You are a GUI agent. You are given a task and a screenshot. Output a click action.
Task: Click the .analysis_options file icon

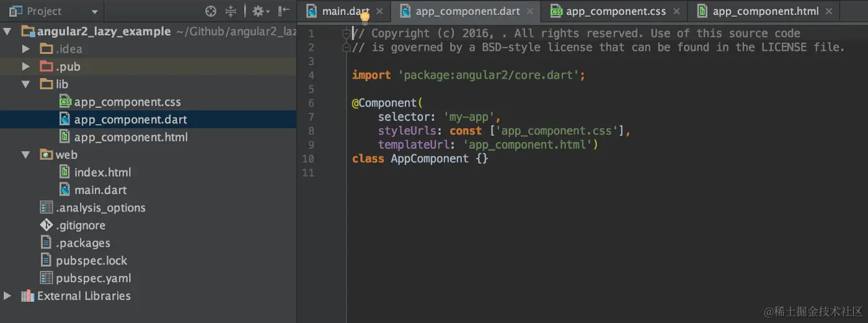[x=46, y=208]
